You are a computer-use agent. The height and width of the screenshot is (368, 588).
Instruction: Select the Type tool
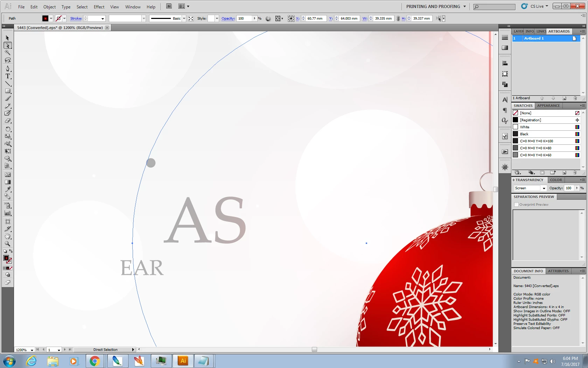(7, 76)
